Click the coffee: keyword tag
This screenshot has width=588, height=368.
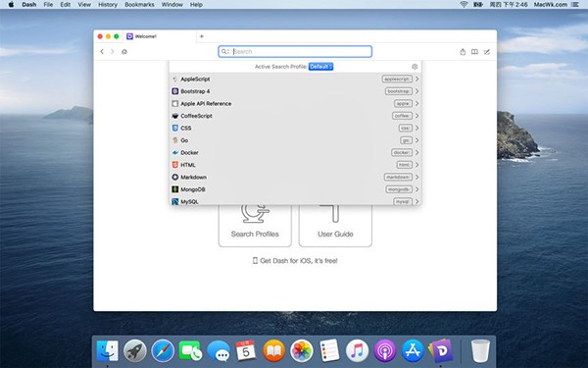[x=402, y=116]
